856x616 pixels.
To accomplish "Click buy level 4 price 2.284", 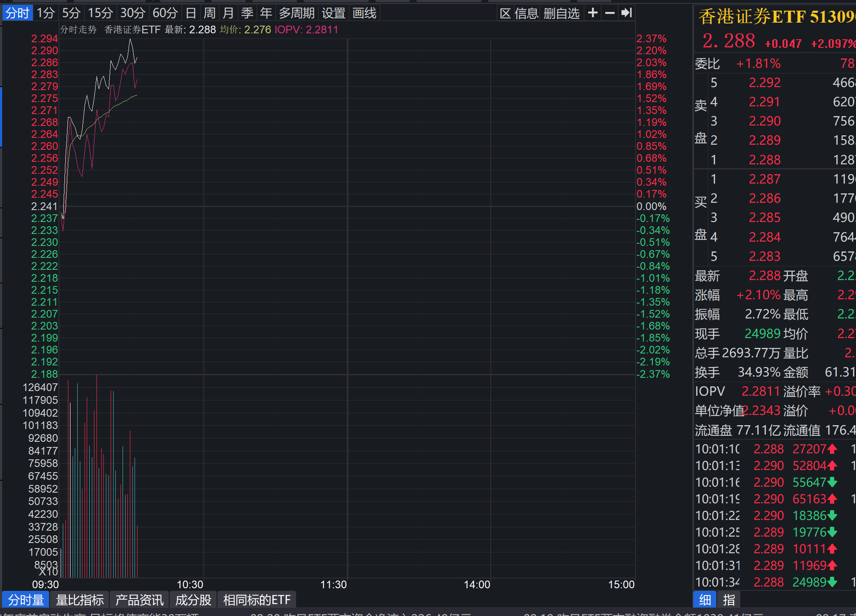I will tap(765, 237).
